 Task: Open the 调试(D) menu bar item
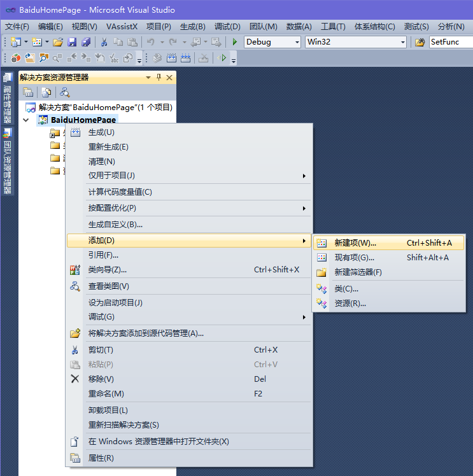pyautogui.click(x=227, y=27)
